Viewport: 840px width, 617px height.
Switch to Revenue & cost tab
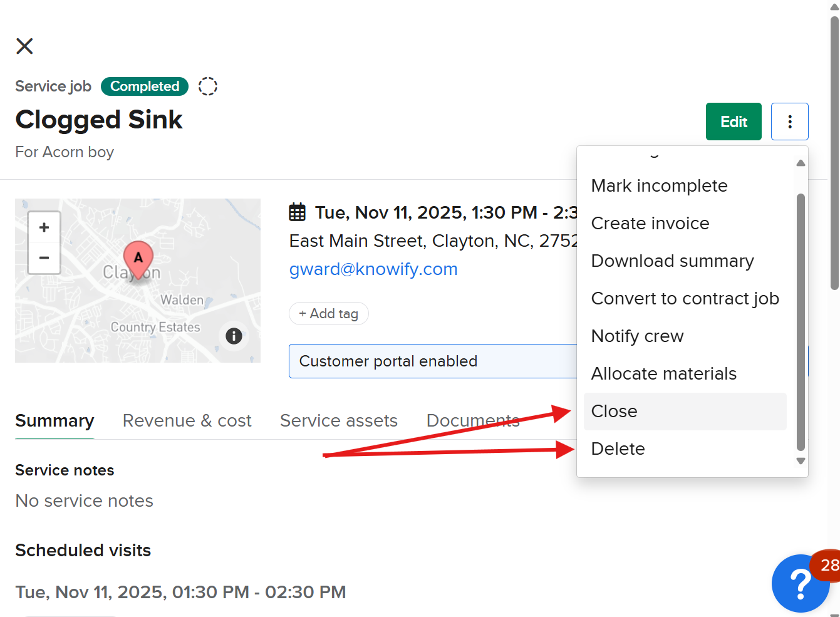click(x=187, y=421)
